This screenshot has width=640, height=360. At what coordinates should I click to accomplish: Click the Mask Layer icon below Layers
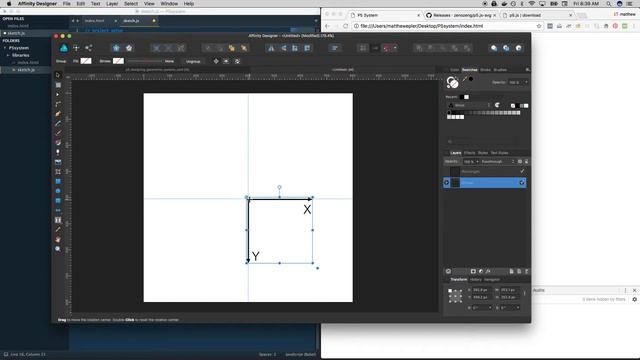[473, 271]
